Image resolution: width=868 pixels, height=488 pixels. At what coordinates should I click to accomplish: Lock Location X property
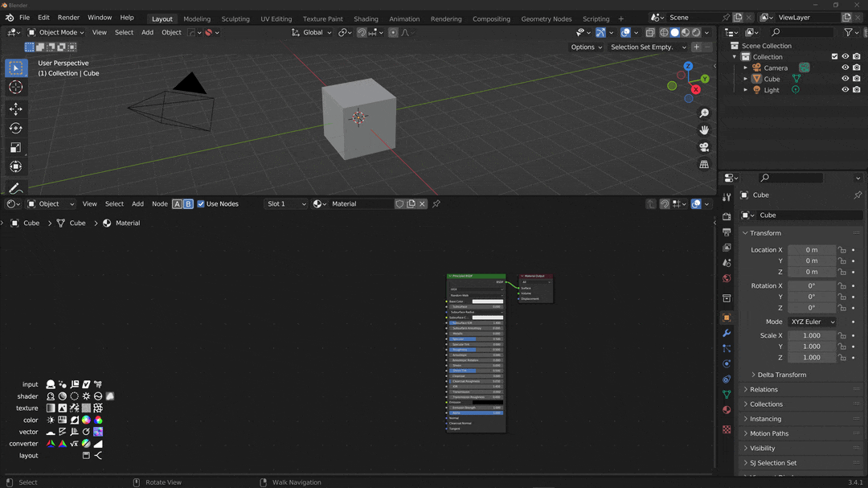click(842, 250)
